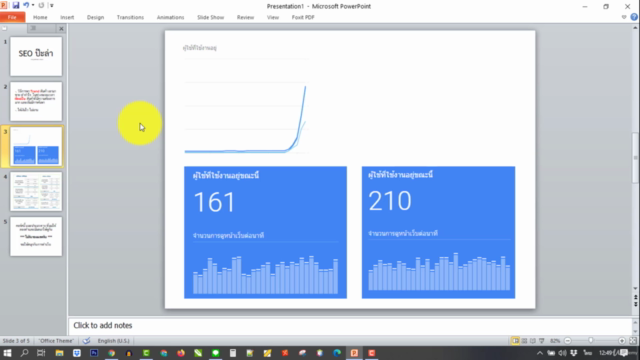This screenshot has width=640, height=360.
Task: Click the Save icon in Quick Access Toolbar
Action: coord(16,5)
